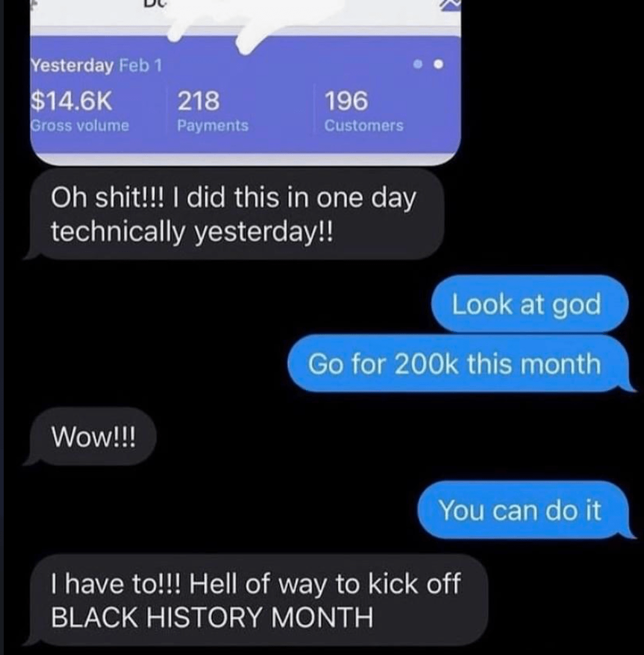The height and width of the screenshot is (655, 644).
Task: Tap the 'You can do it' message
Action: (x=525, y=510)
